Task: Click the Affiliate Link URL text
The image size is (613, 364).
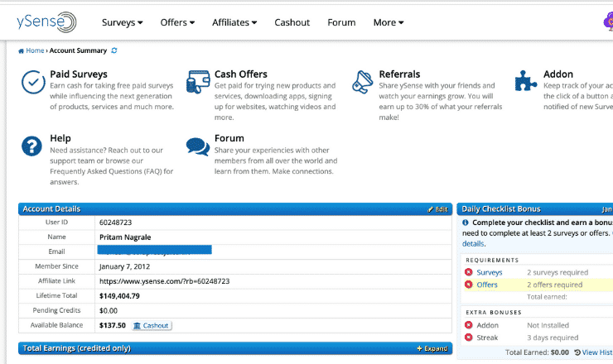Action: [x=165, y=281]
